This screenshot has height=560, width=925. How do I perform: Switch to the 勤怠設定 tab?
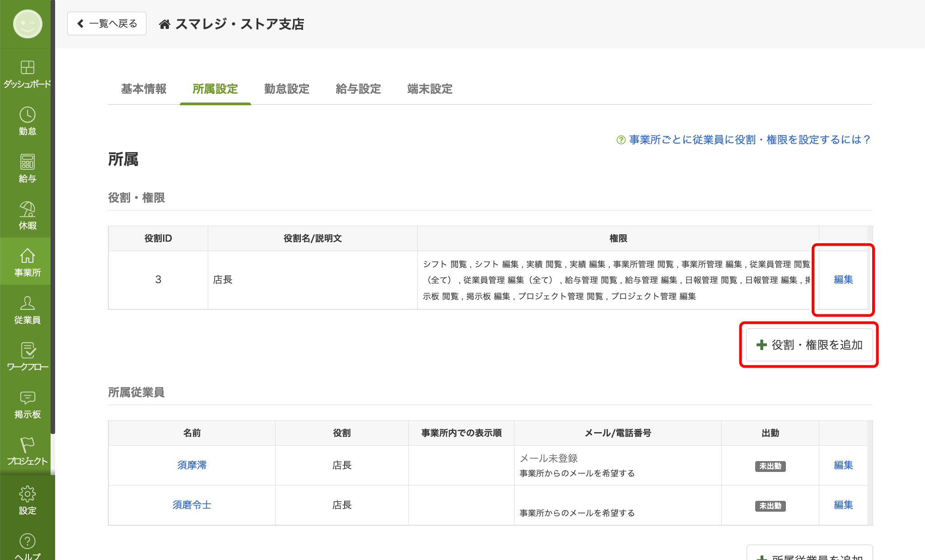[x=287, y=89]
